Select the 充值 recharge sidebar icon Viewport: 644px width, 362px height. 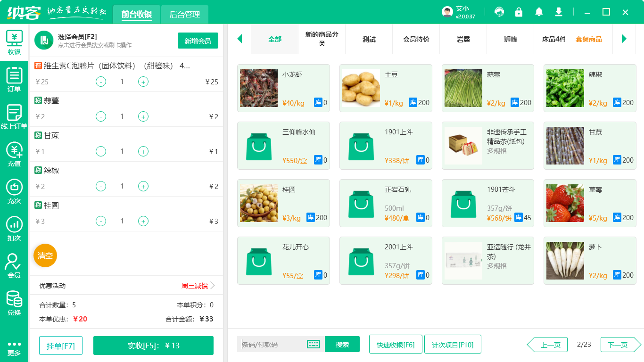[14, 154]
